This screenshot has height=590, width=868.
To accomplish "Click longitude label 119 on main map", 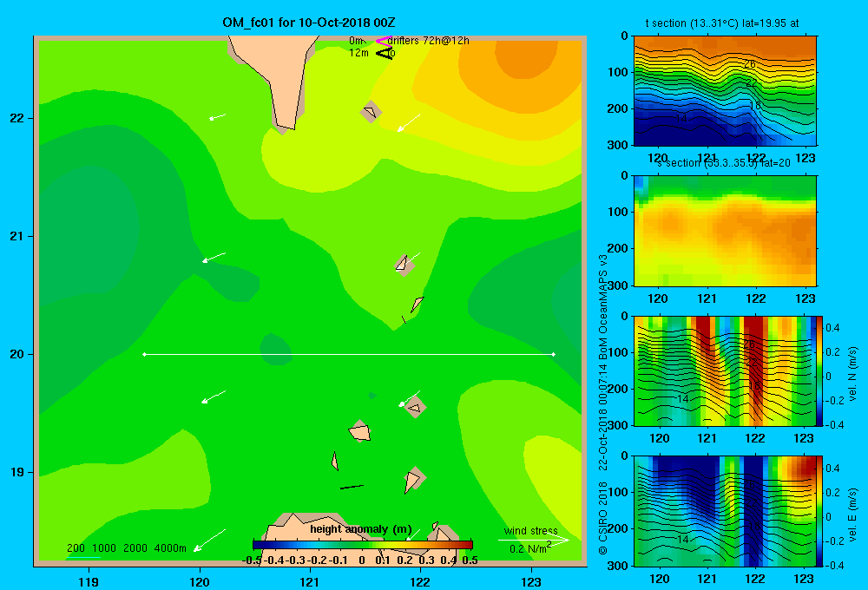I will [89, 581].
